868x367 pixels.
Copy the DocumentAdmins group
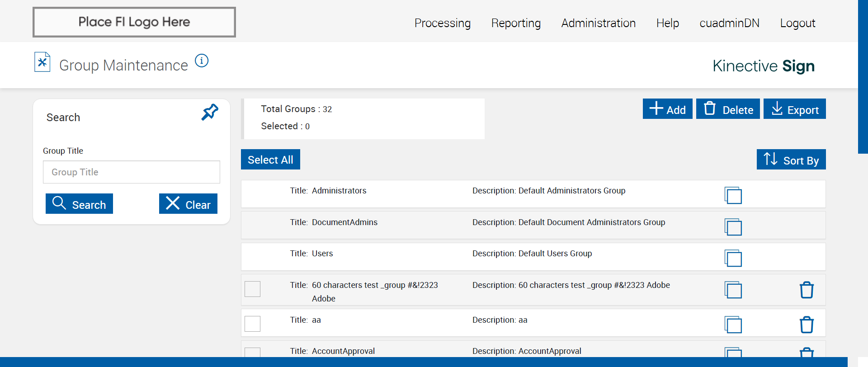733,227
